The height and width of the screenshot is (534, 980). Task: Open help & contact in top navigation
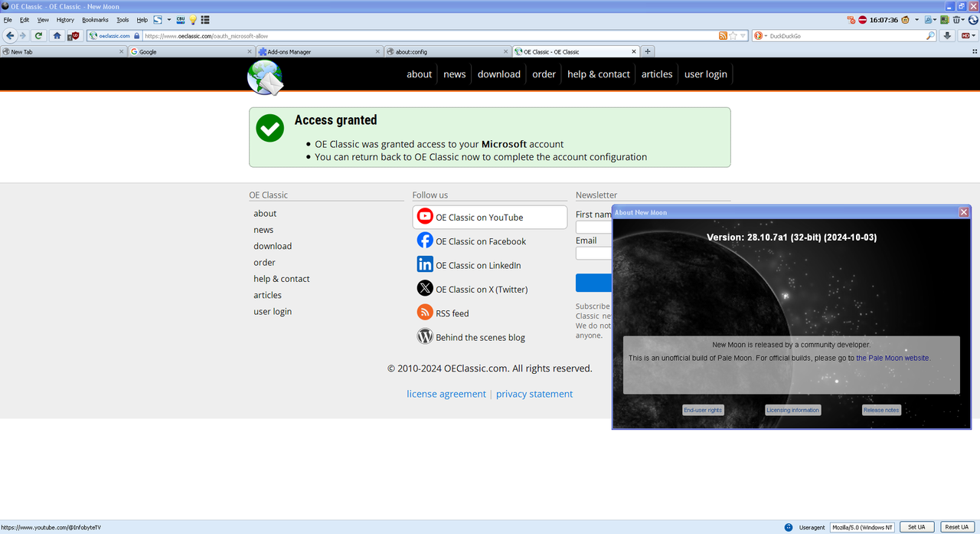pos(599,74)
